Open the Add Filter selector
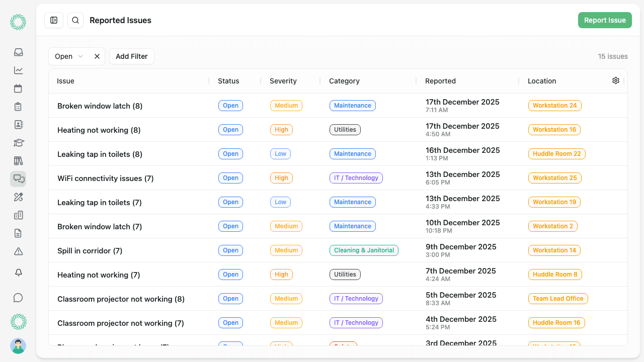The height and width of the screenshot is (362, 644). point(131,56)
